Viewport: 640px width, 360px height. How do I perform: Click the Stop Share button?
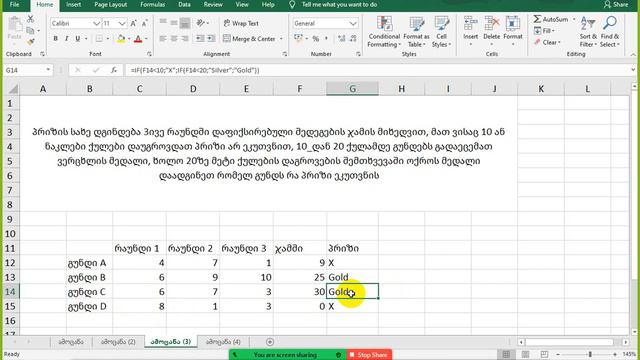[x=368, y=355]
